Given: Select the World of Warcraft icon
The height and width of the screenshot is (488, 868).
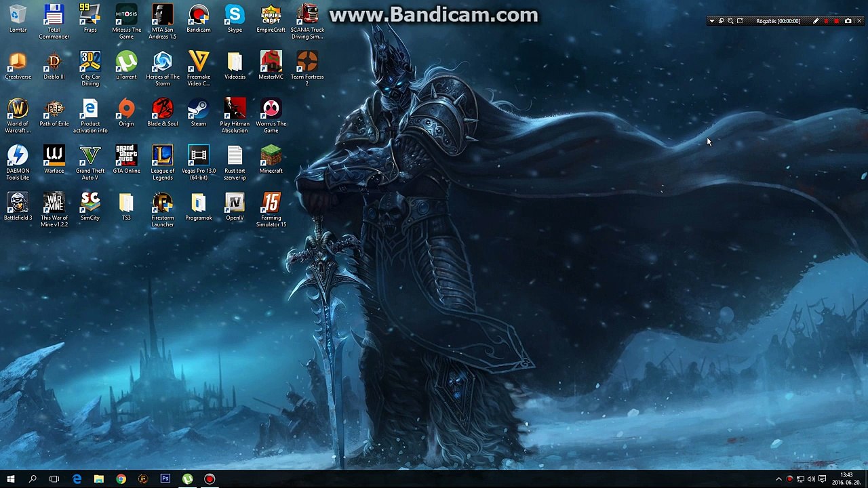Looking at the screenshot, I should point(18,115).
